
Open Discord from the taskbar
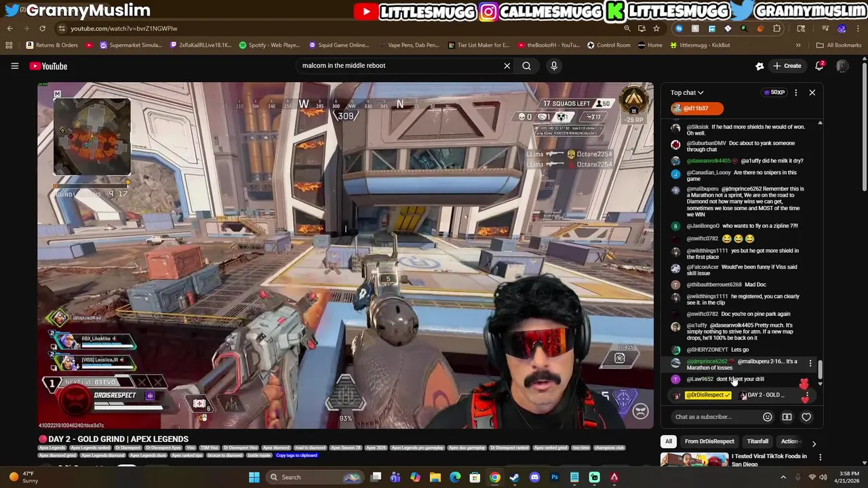pos(534,477)
